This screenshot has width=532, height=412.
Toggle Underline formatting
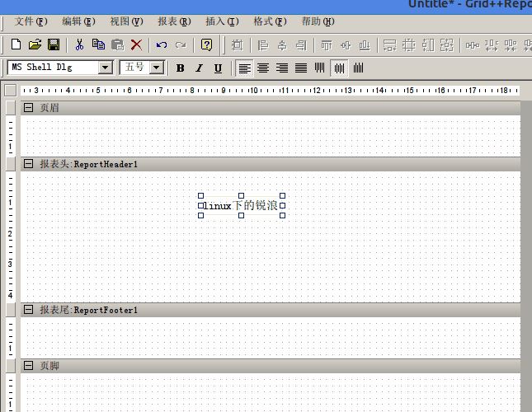pos(218,68)
